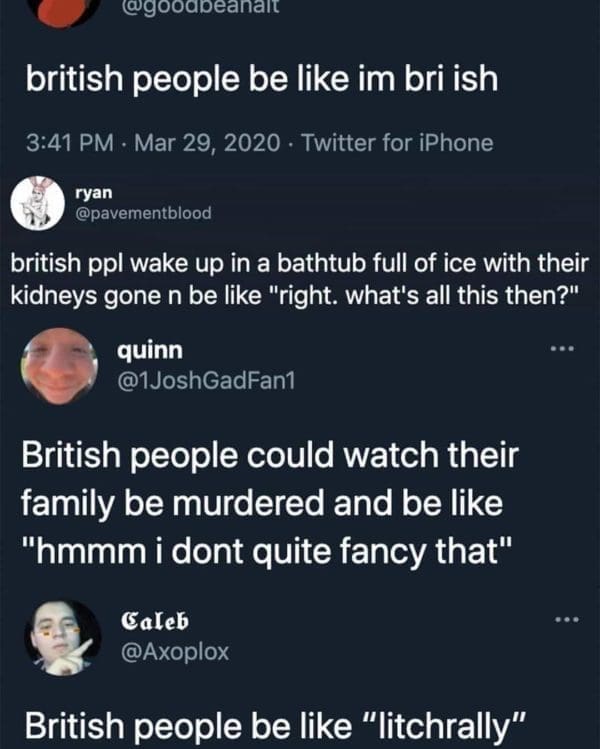Image resolution: width=600 pixels, height=749 pixels.
Task: Select display name ryan
Action: click(94, 193)
